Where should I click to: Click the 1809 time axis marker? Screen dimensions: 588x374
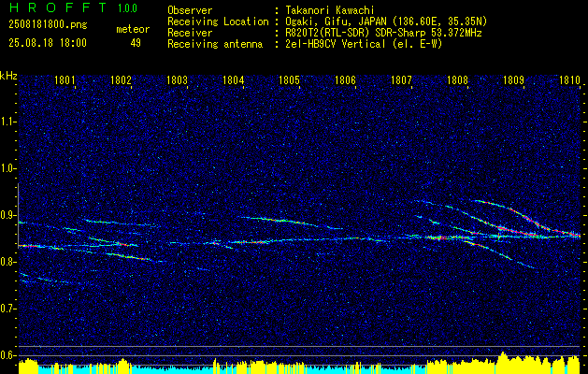click(x=513, y=79)
